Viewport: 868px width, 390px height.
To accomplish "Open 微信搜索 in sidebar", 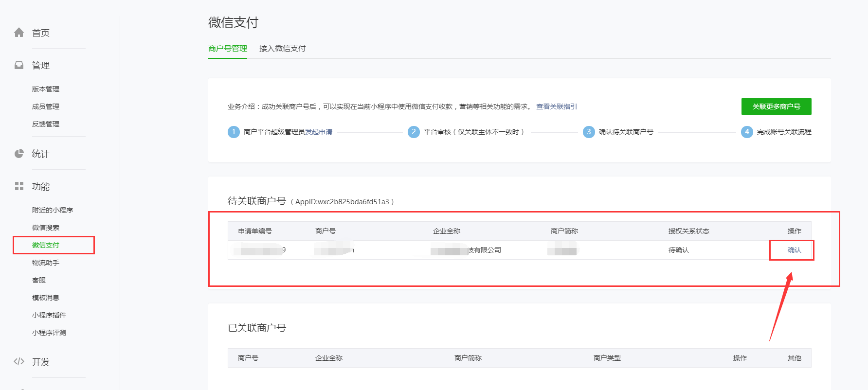I will coord(46,228).
